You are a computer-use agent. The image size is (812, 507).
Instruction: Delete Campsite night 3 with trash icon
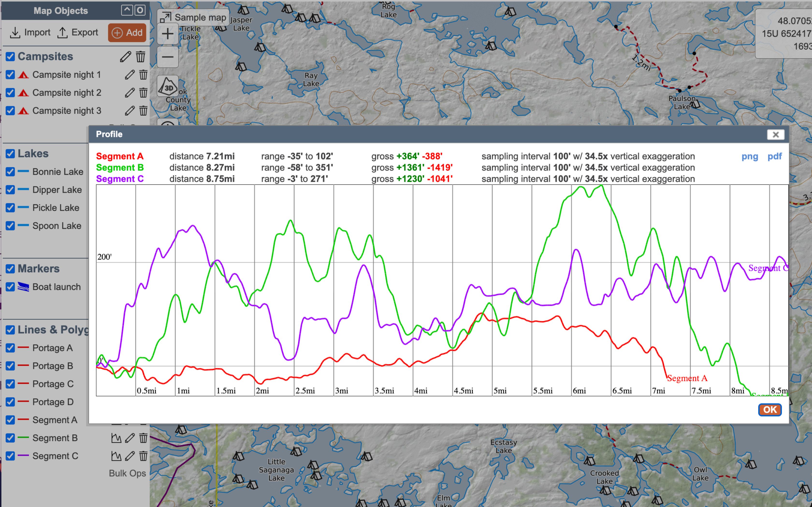coord(143,111)
